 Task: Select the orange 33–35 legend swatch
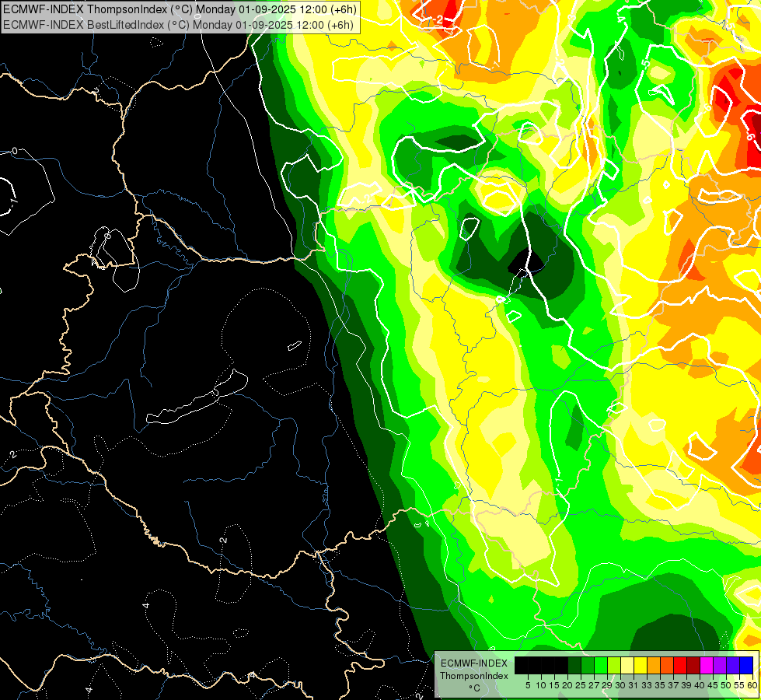click(654, 665)
